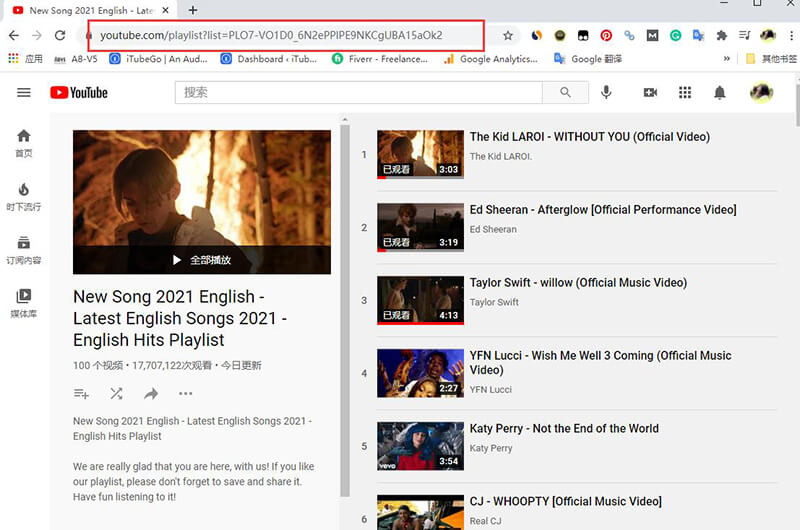Close the New Song 2021 tab
Viewport: 800px width, 530px height.
(165, 10)
